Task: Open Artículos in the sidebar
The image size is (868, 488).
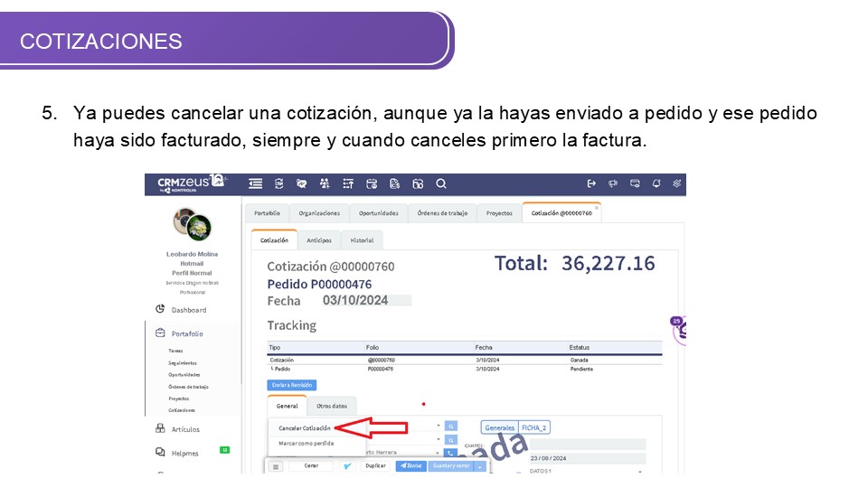Action: [185, 429]
